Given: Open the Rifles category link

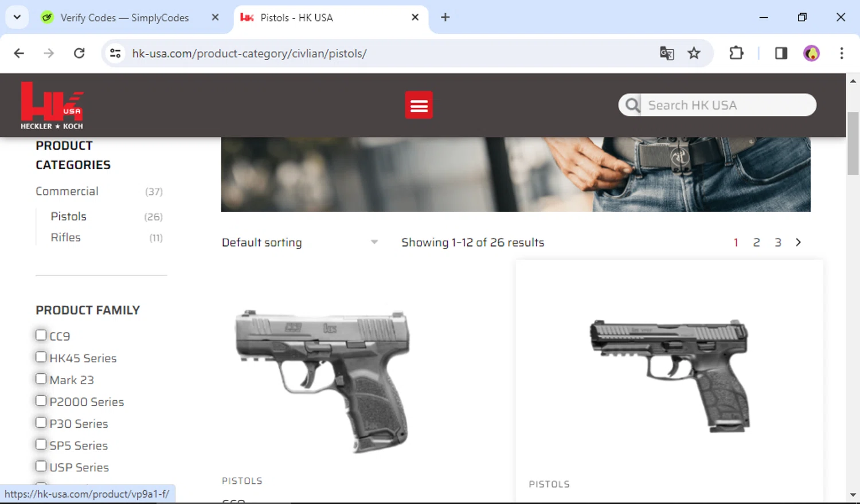Looking at the screenshot, I should click(65, 237).
